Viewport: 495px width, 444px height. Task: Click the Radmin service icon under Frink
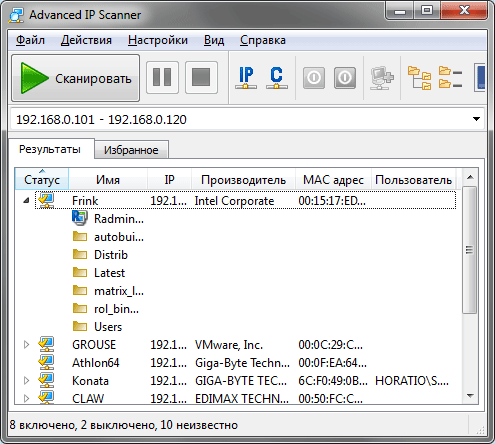pyautogui.click(x=80, y=218)
